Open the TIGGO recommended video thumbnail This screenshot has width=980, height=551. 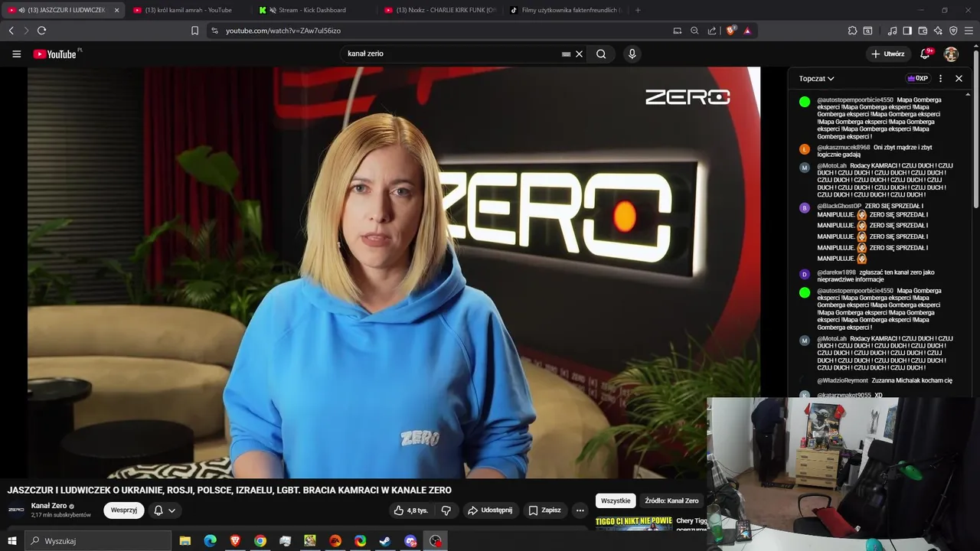[634, 523]
